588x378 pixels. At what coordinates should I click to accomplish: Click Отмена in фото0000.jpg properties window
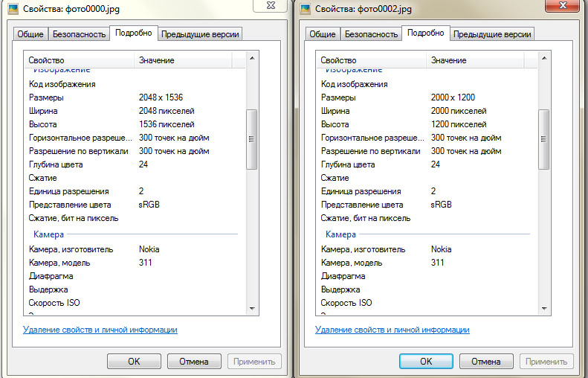point(194,361)
